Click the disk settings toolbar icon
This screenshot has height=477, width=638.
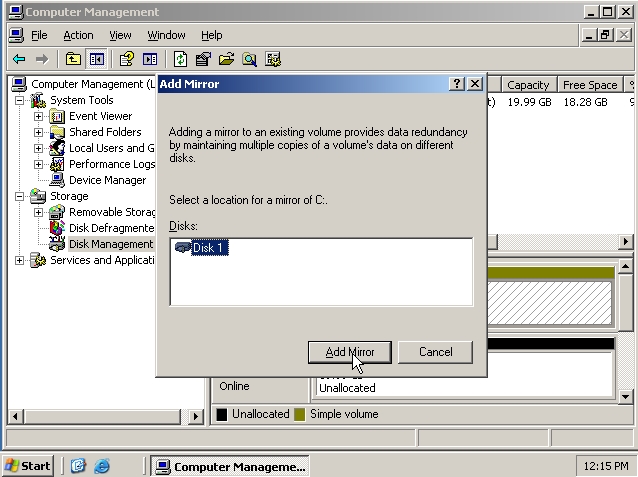click(273, 59)
